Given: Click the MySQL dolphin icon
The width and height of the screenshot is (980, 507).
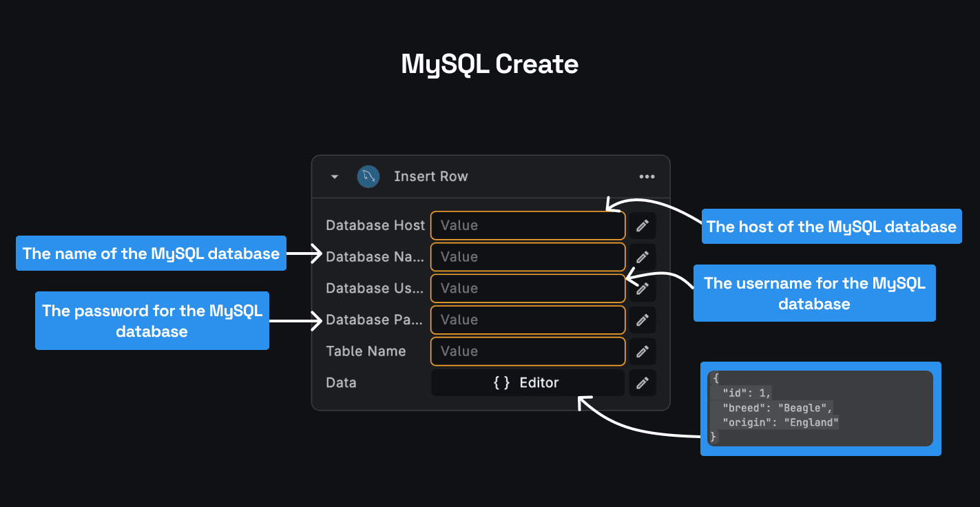Looking at the screenshot, I should pos(368,176).
